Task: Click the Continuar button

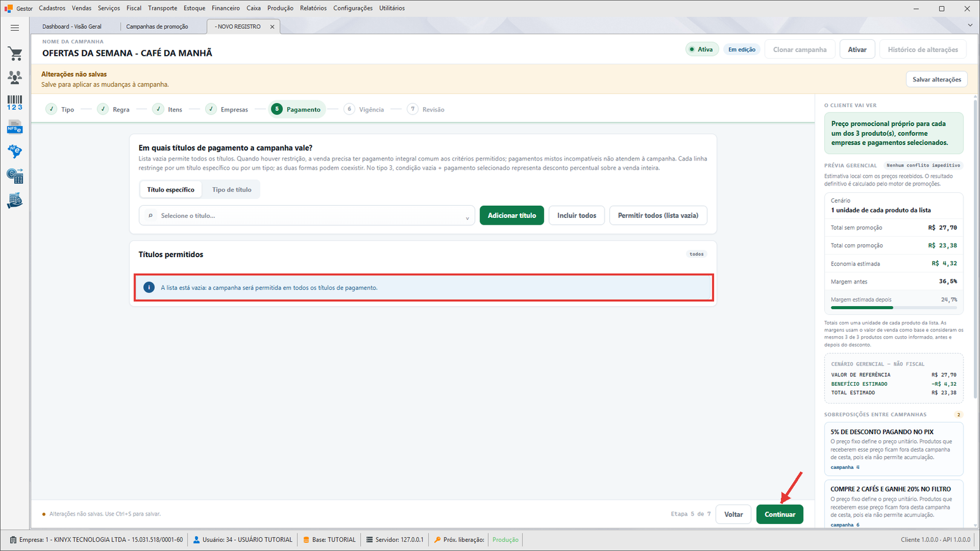Action: 780,514
